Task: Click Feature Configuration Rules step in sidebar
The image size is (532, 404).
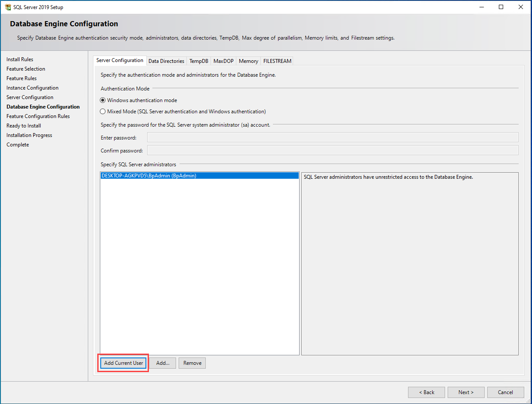Action: [x=38, y=116]
